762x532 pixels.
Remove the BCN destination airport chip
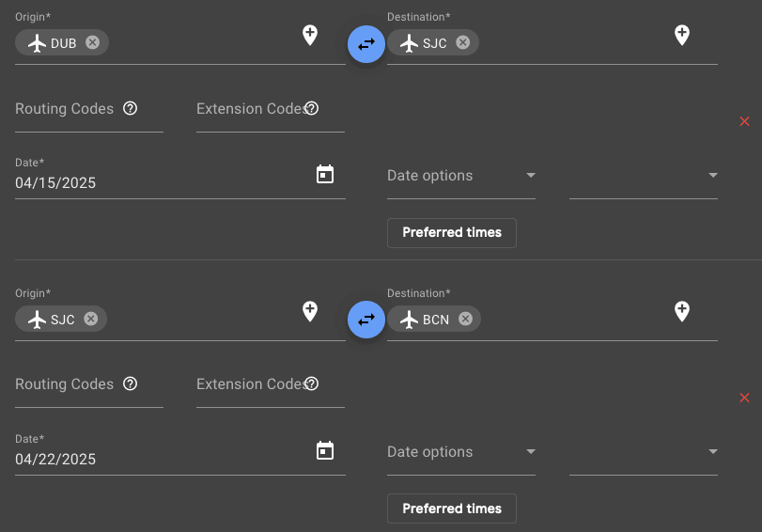pos(464,319)
